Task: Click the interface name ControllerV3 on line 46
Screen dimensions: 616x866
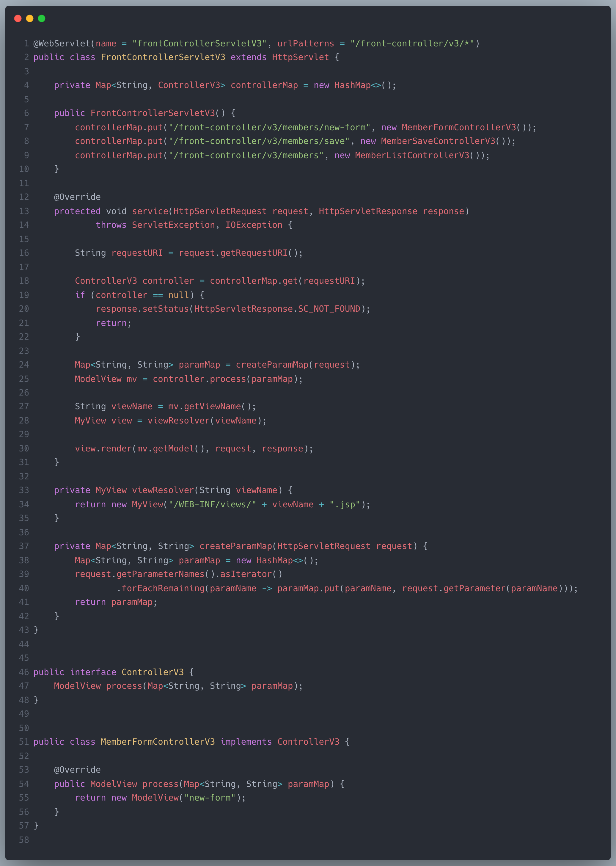Action: pyautogui.click(x=153, y=672)
